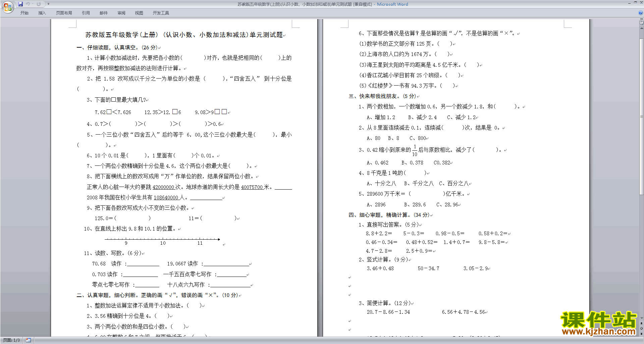Click underlined number 40075700 in question 8
Viewport: 644px width, 344px height.
tap(252, 187)
